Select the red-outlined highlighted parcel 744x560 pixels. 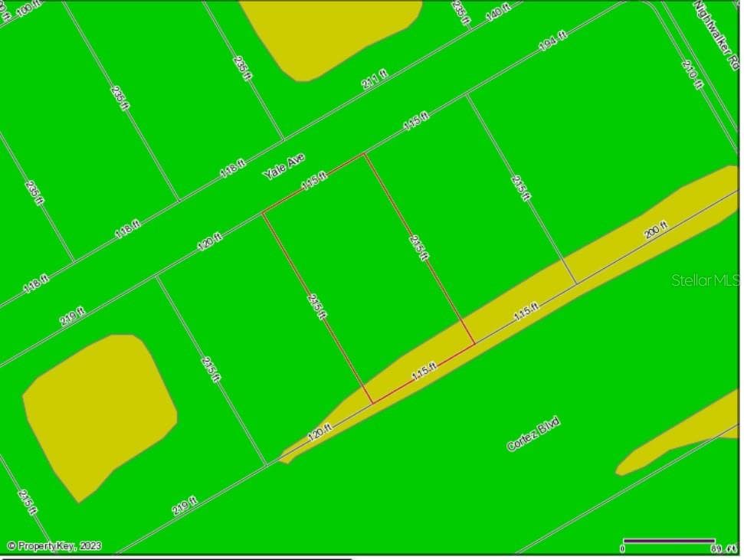coord(369,278)
